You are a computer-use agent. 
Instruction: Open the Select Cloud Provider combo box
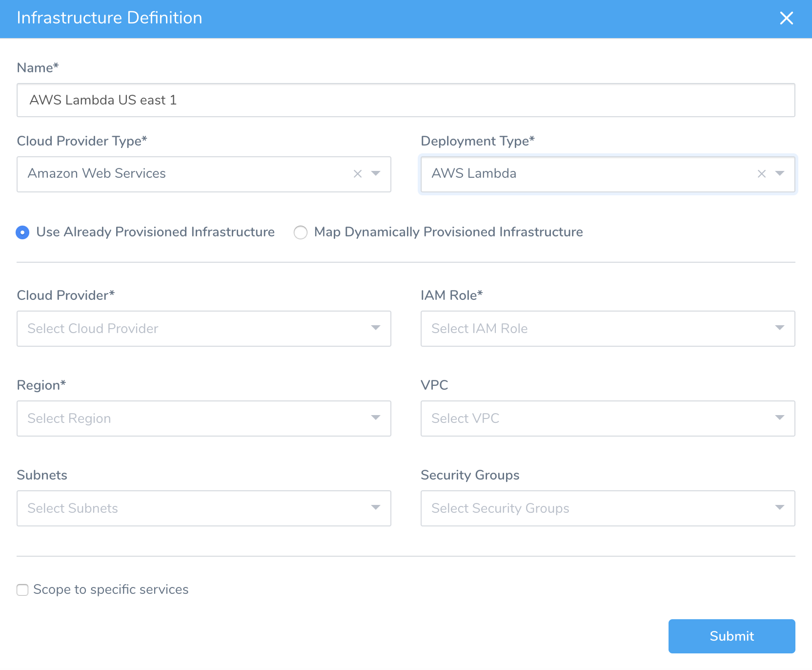pyautogui.click(x=204, y=329)
